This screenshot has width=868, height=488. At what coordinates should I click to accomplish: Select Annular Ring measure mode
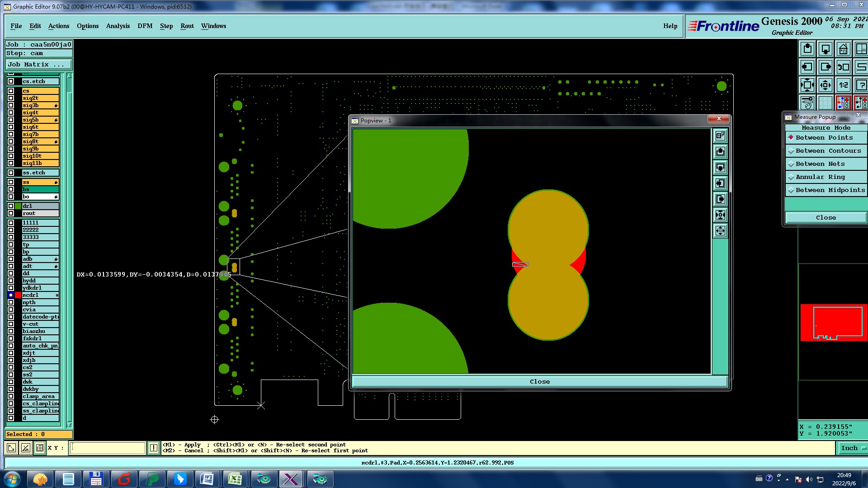click(x=820, y=177)
